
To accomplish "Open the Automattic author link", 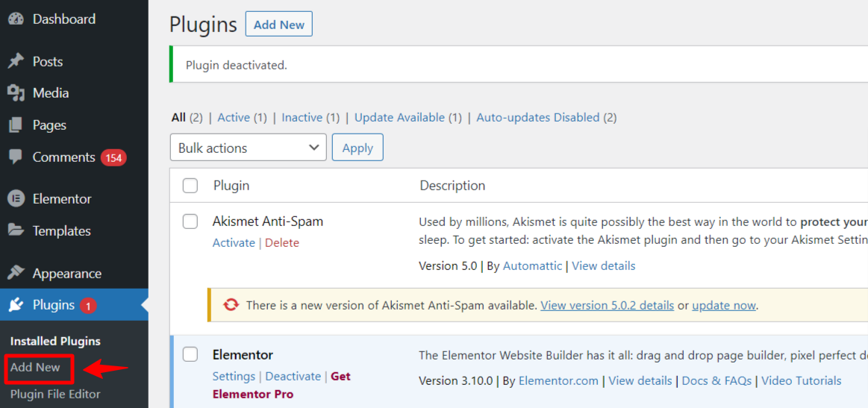I will pos(532,266).
